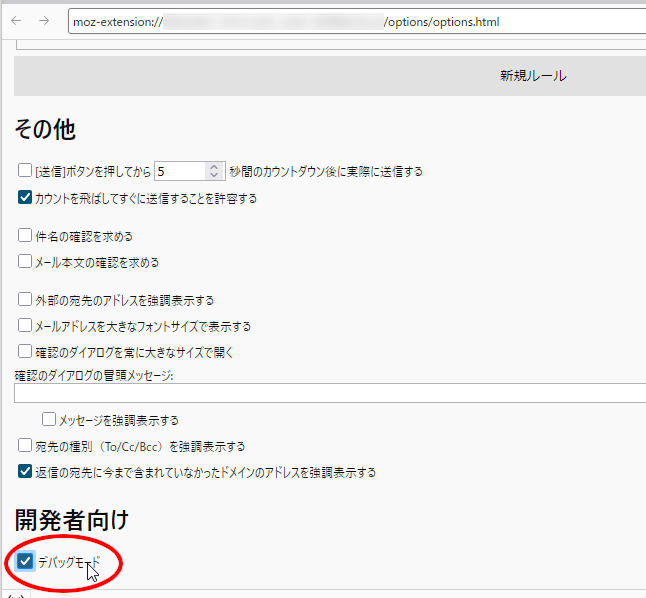Click the 確認のダイアログの冒頭メッセージ: label

94,375
